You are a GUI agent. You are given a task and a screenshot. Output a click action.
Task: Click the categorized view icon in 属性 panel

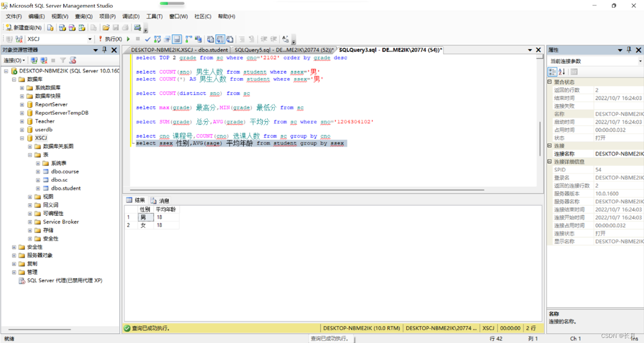click(x=552, y=72)
